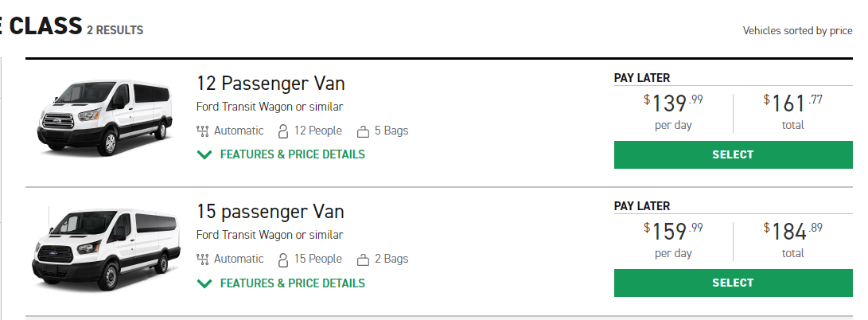Select the 12 Passenger Van
The image size is (868, 320).
click(x=733, y=155)
